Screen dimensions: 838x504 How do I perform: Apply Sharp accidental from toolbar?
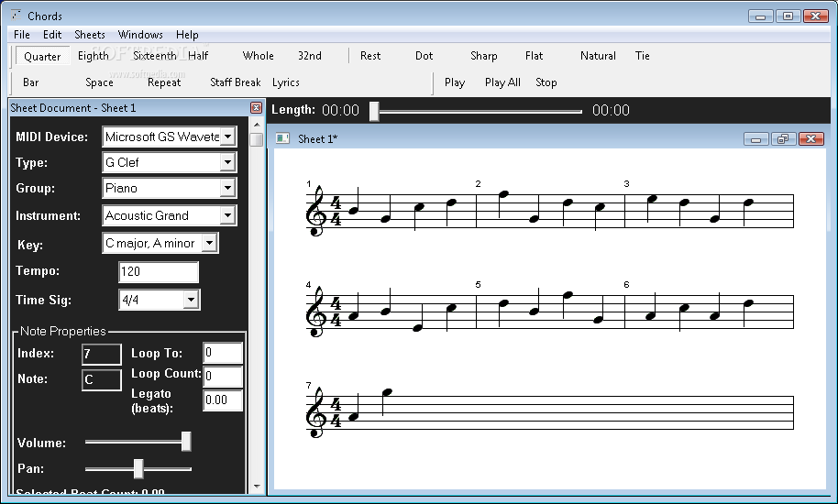(484, 56)
